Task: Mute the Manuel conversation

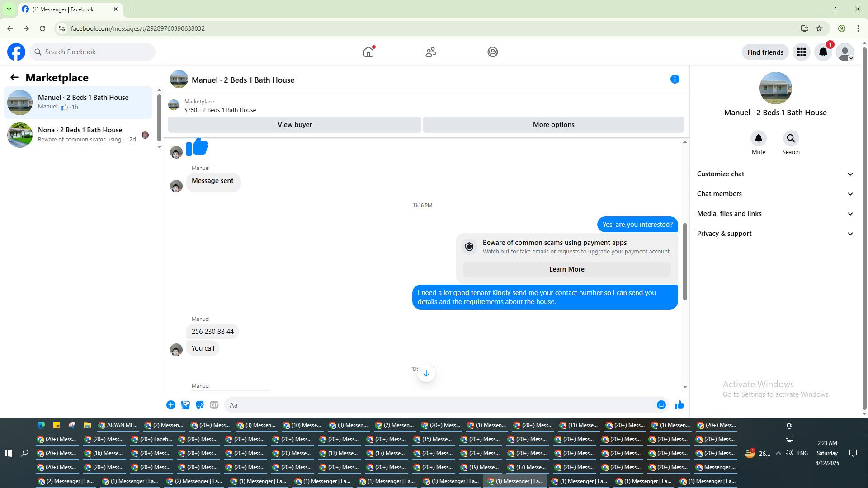Action: point(759,138)
